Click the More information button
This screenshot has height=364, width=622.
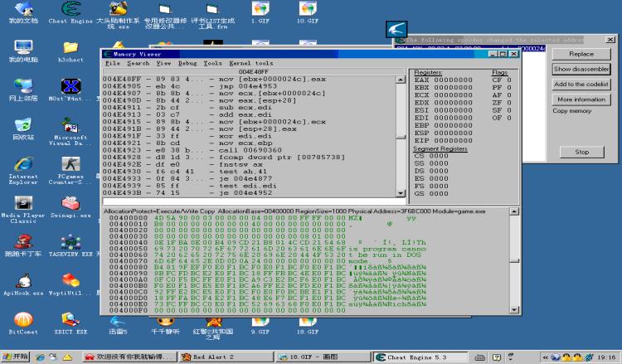(581, 99)
